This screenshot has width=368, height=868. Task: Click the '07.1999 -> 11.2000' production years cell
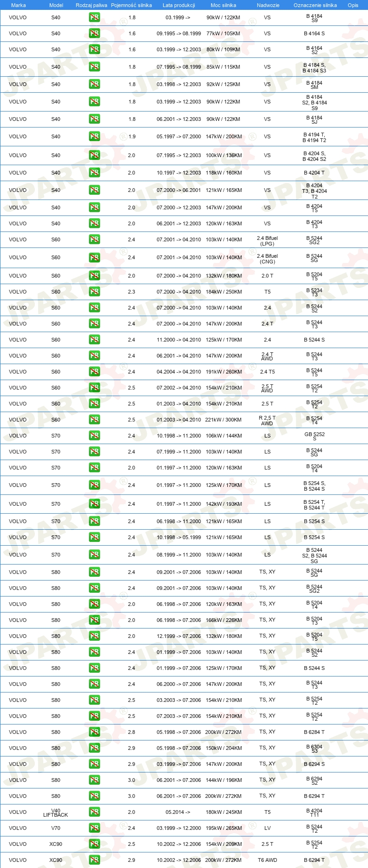179,452
